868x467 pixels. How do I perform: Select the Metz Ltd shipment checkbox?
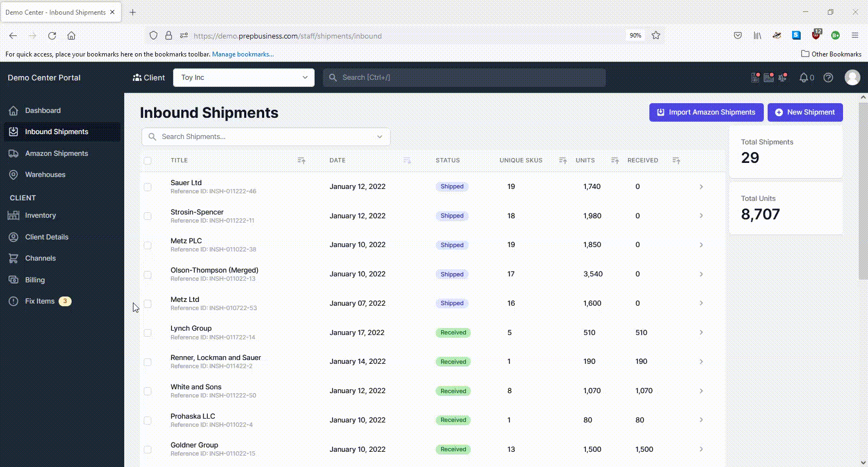(x=148, y=304)
